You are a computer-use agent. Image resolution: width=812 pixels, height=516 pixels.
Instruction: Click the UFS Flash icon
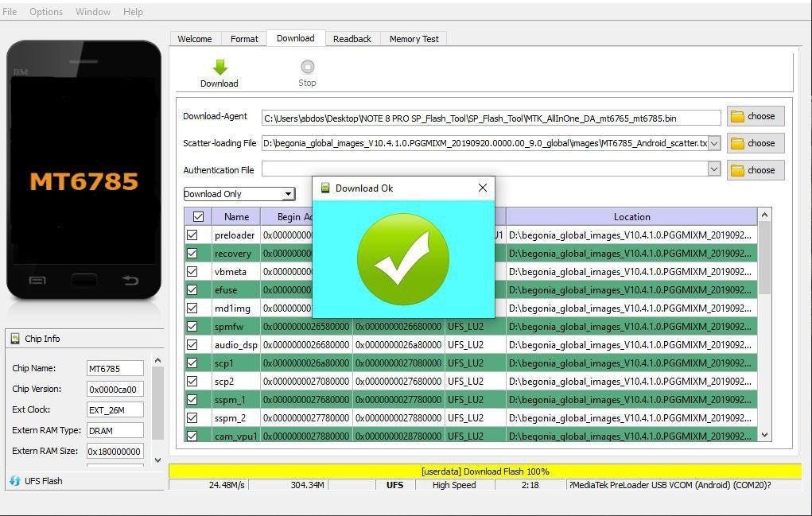[x=15, y=481]
